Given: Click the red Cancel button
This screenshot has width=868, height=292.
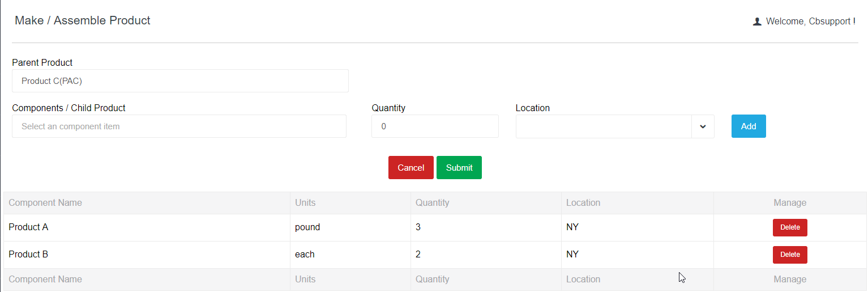Looking at the screenshot, I should click(411, 168).
